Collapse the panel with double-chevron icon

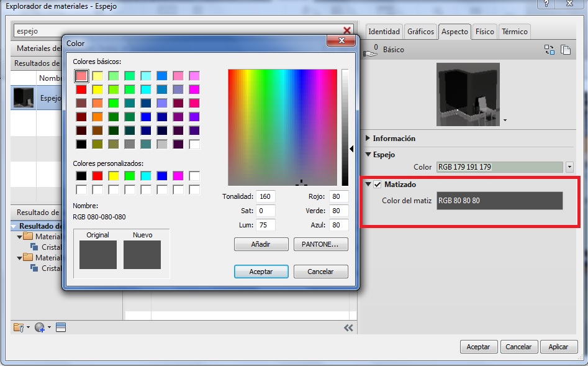tap(348, 327)
